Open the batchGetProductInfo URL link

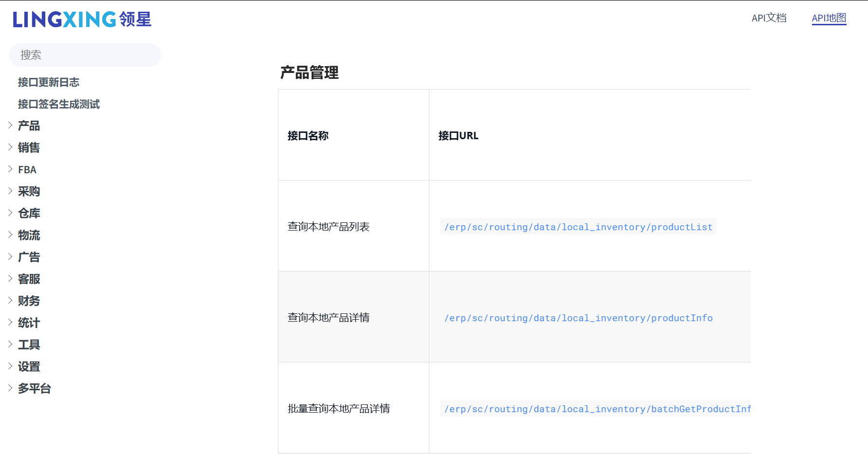coord(596,409)
